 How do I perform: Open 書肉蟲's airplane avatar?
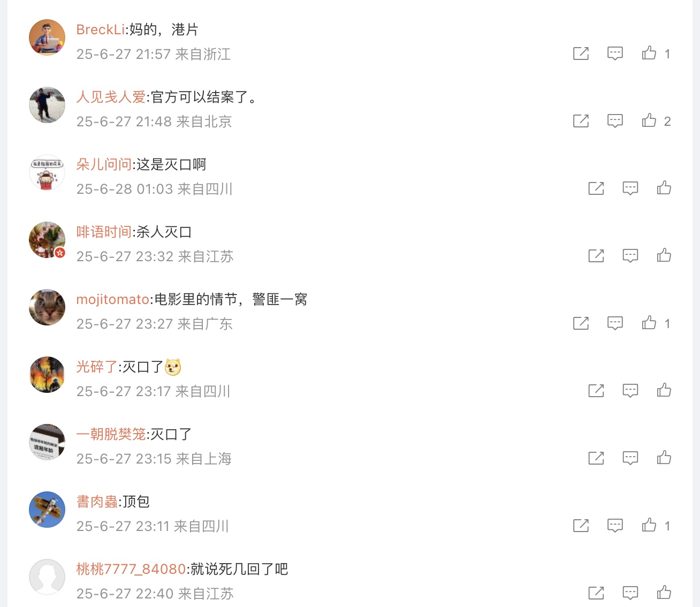[x=47, y=510]
